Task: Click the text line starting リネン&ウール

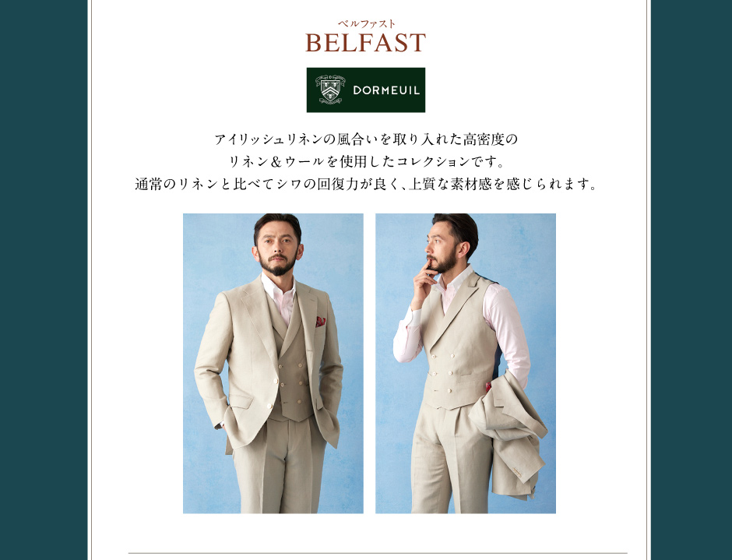Action: click(x=366, y=161)
